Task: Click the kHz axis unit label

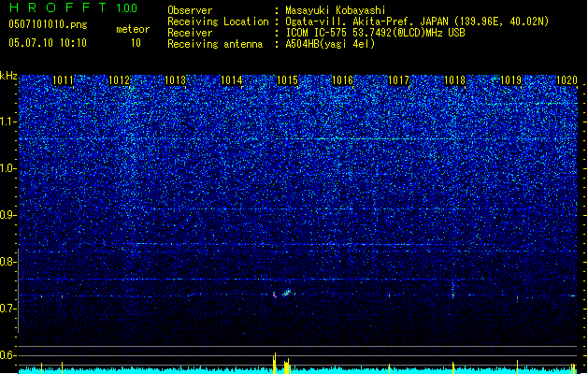Action: pos(8,76)
